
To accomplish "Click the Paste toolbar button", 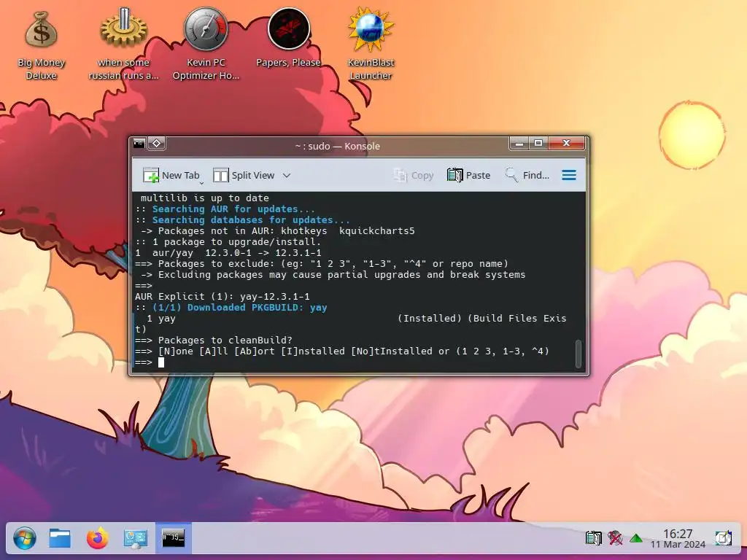I will click(x=469, y=175).
